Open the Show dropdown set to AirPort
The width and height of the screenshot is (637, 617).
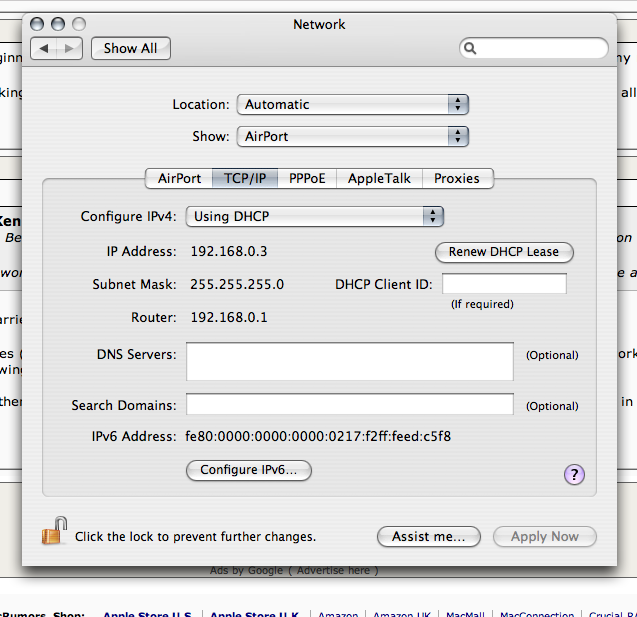[x=353, y=136]
